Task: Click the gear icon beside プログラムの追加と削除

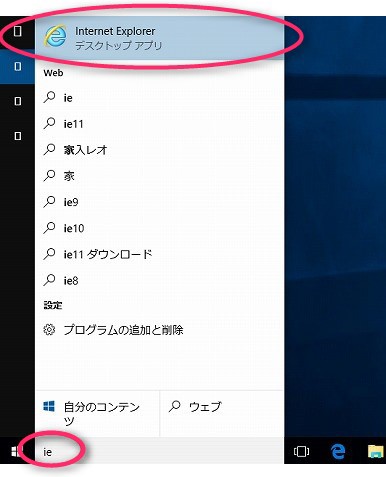Action: [49, 330]
